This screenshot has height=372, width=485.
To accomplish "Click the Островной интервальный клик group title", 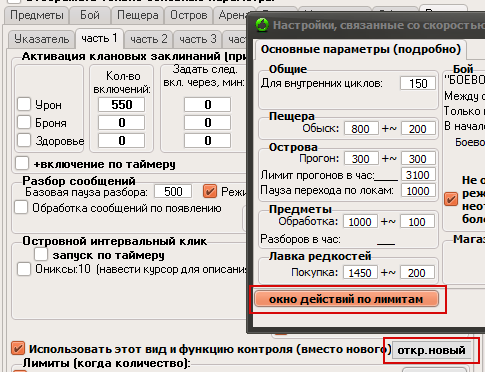I will coord(115,241).
